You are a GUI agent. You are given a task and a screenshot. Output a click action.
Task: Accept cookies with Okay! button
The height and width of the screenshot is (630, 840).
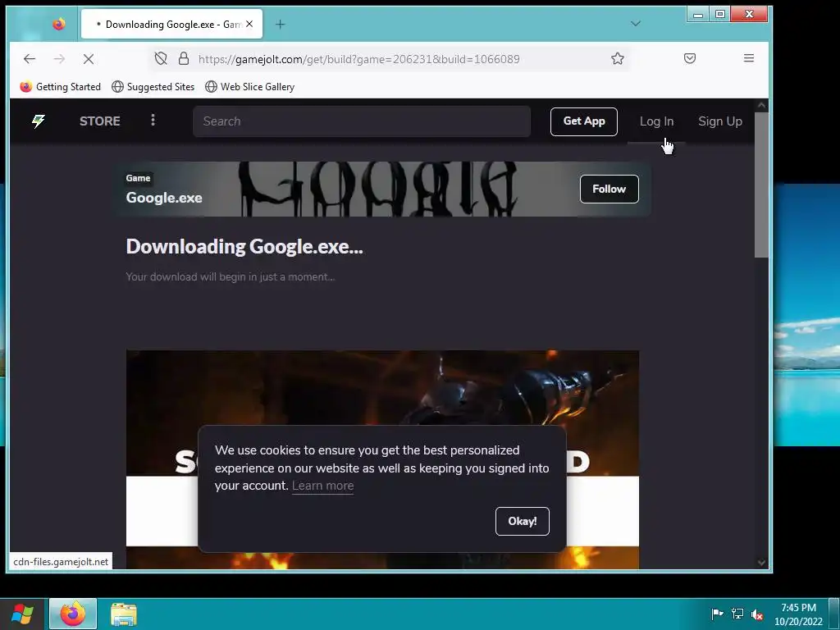click(x=523, y=521)
